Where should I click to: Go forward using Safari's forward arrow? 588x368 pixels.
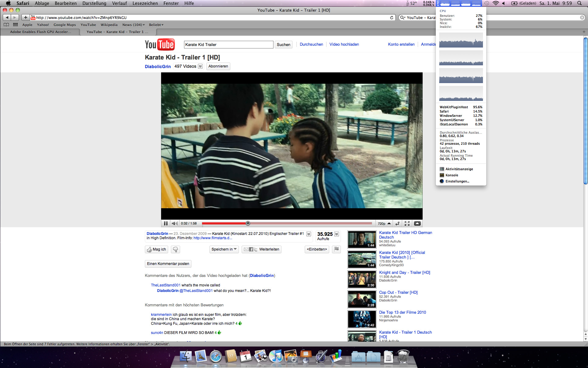[x=15, y=17]
